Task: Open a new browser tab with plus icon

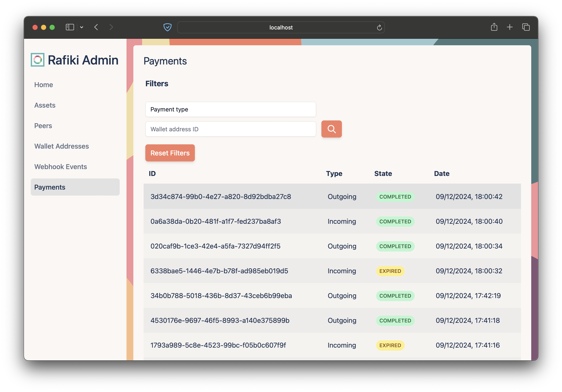Action: [510, 27]
